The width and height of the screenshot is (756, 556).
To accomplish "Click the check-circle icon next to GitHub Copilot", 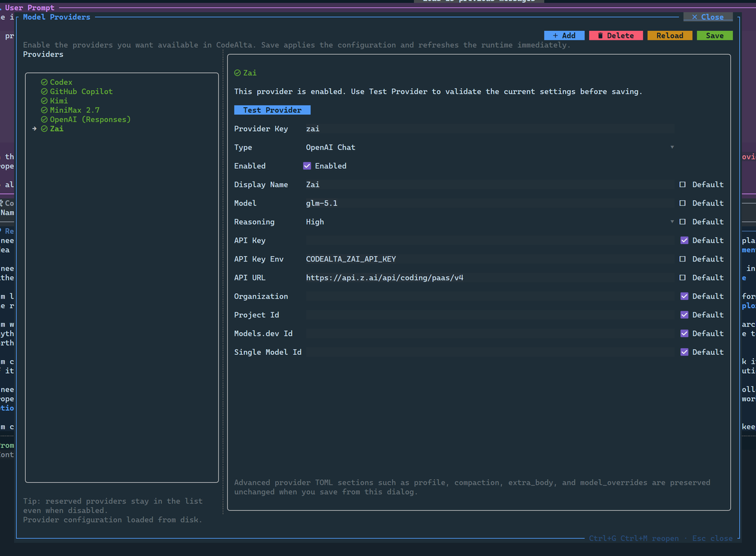I will pyautogui.click(x=44, y=91).
